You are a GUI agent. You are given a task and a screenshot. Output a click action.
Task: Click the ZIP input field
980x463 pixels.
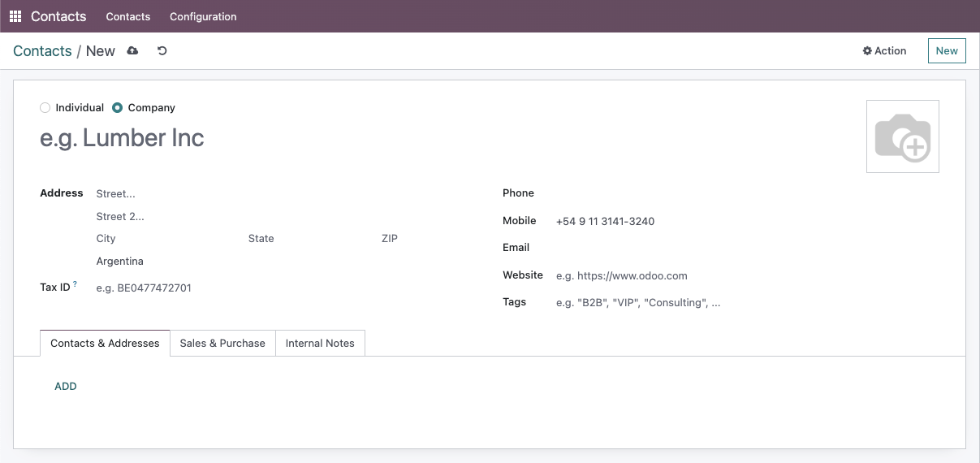(x=429, y=239)
